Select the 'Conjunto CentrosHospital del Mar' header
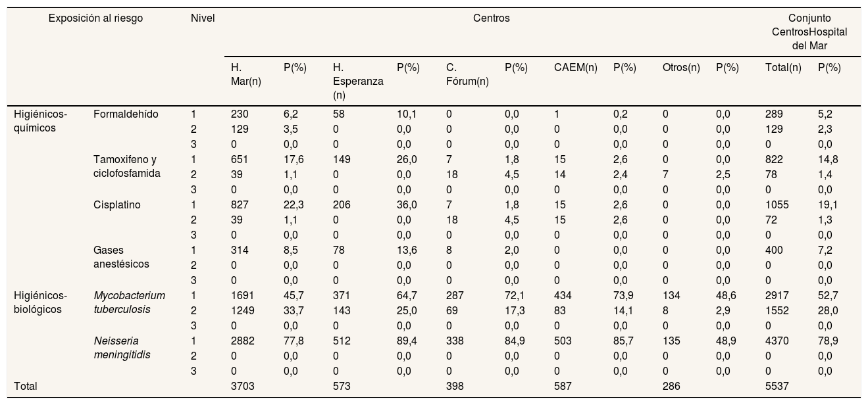Viewport: 868px width, 405px height. 810,32
